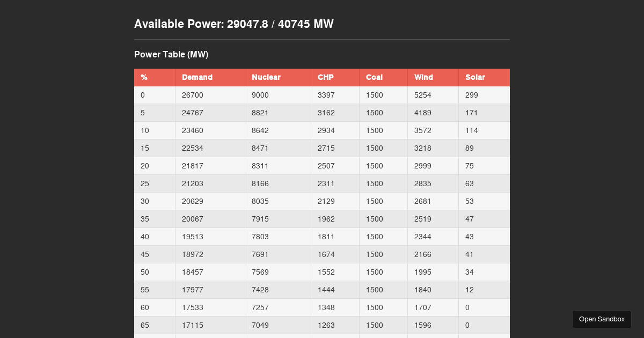
Task: Select the % column header
Action: [144, 77]
